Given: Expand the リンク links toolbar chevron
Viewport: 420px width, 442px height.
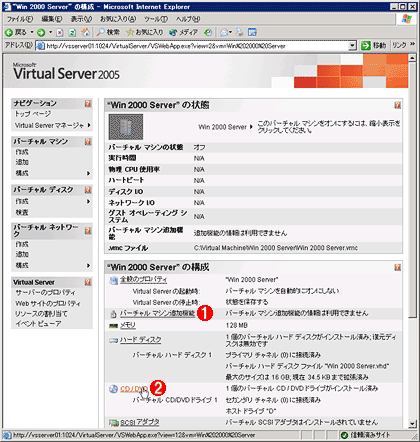Looking at the screenshot, I should 413,44.
